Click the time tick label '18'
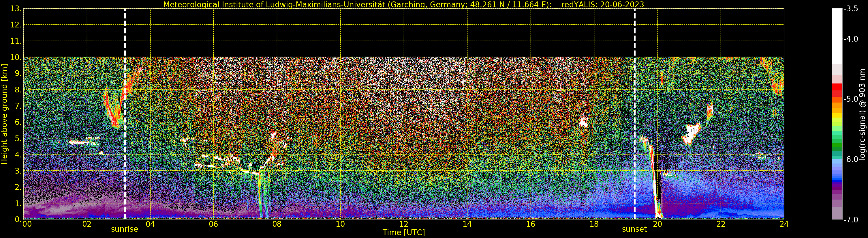This screenshot has width=868, height=238. [594, 224]
